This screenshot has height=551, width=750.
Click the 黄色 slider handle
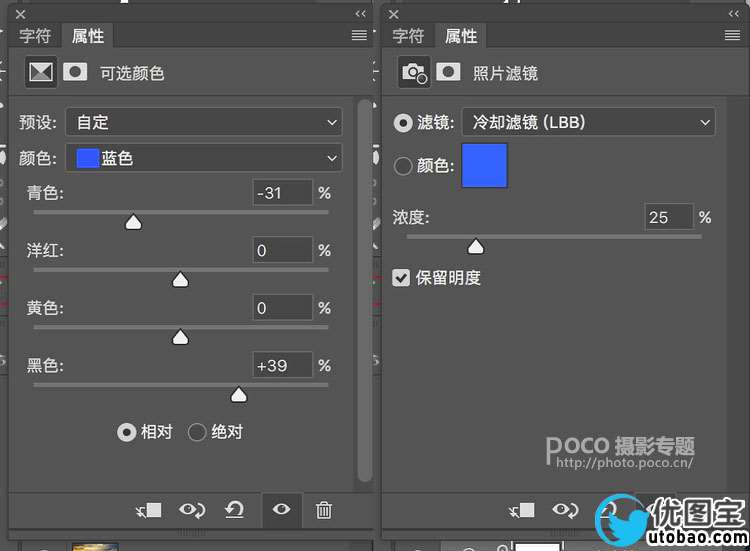pyautogui.click(x=180, y=337)
